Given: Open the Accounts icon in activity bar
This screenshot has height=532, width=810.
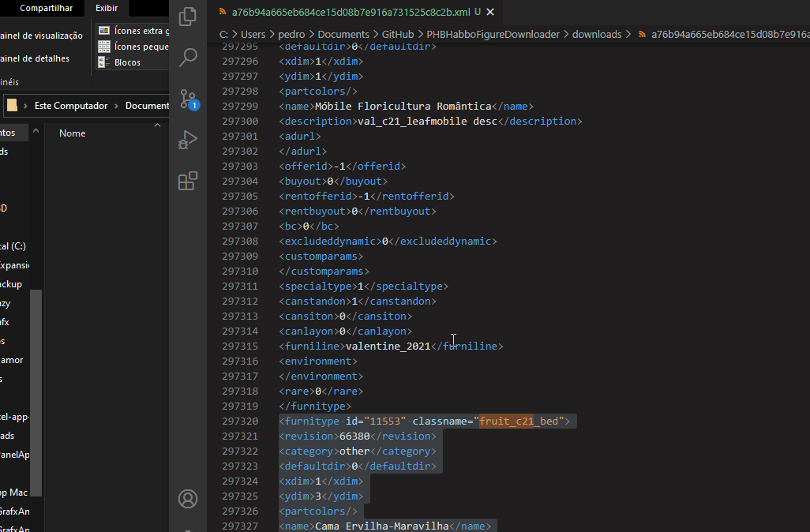Looking at the screenshot, I should (188, 499).
